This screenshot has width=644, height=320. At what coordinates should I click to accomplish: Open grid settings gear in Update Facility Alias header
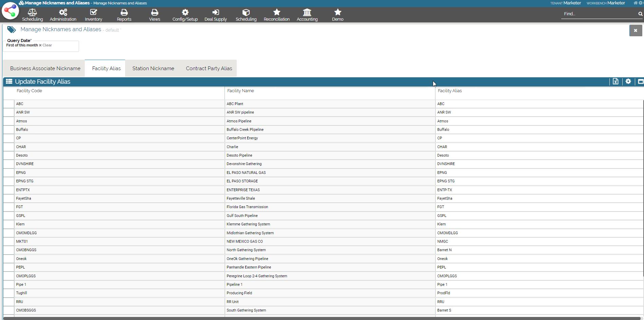pyautogui.click(x=628, y=82)
